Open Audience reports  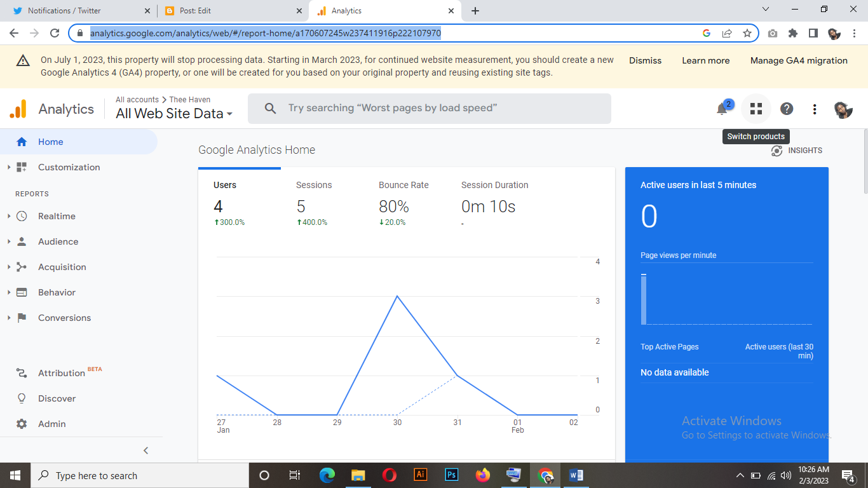[x=58, y=241]
